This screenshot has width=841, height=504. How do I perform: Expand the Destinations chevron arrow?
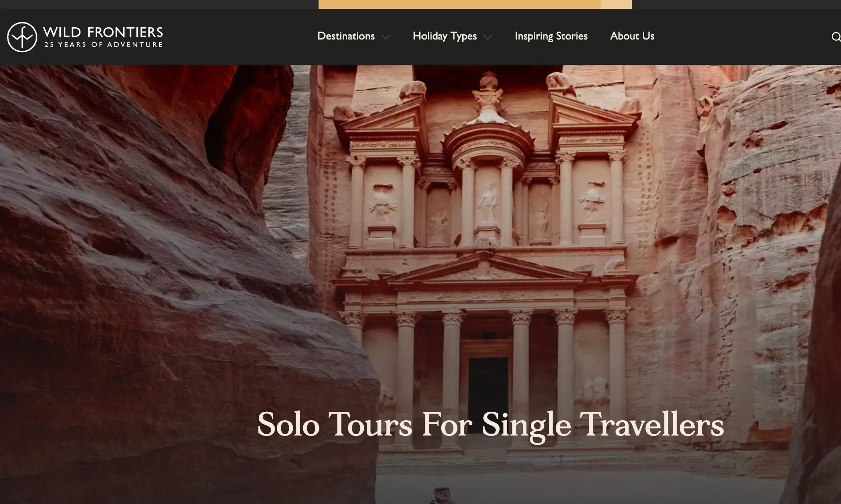click(x=385, y=37)
